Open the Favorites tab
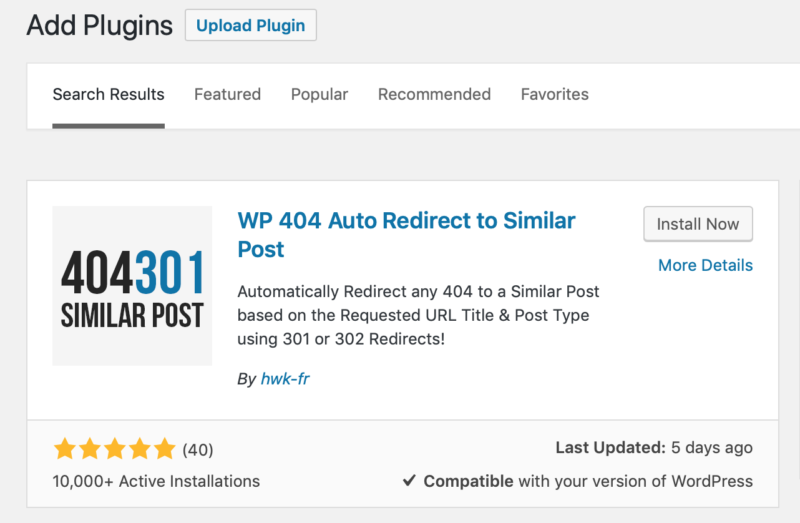800x523 pixels. [x=555, y=94]
